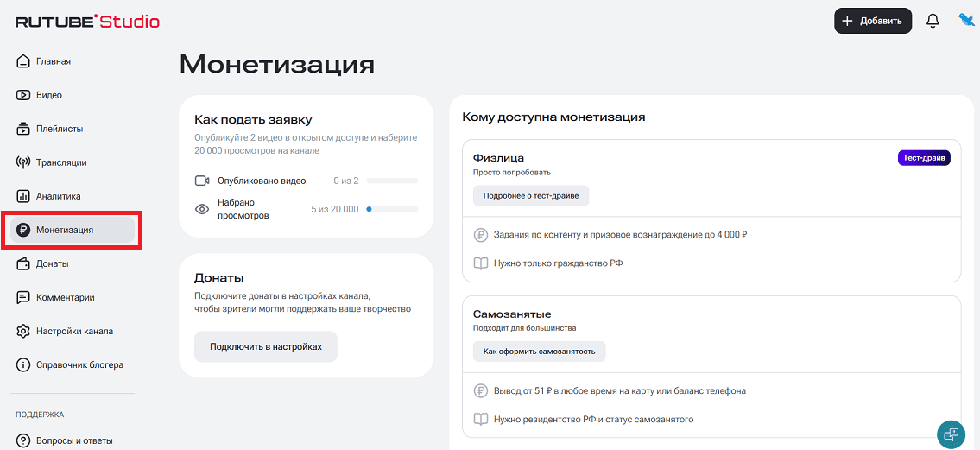Click the Трансляции broadcast icon

[23, 162]
